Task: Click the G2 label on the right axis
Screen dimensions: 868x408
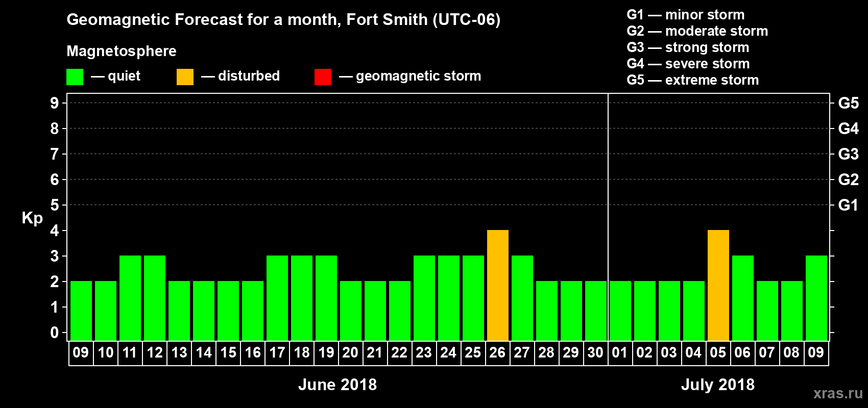Action: click(849, 180)
